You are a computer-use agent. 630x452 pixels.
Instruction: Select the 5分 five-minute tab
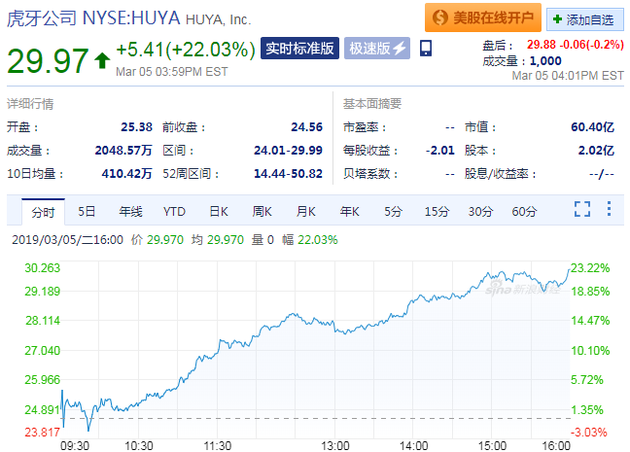pyautogui.click(x=393, y=211)
